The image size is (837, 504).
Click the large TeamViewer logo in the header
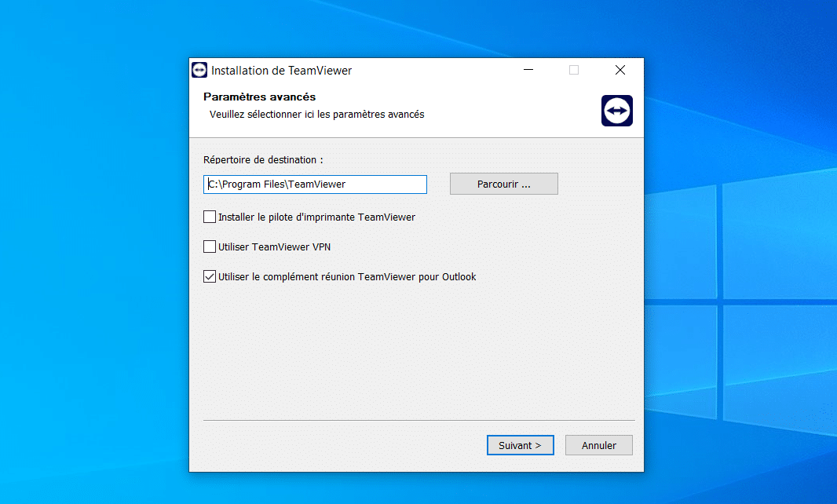click(x=616, y=111)
